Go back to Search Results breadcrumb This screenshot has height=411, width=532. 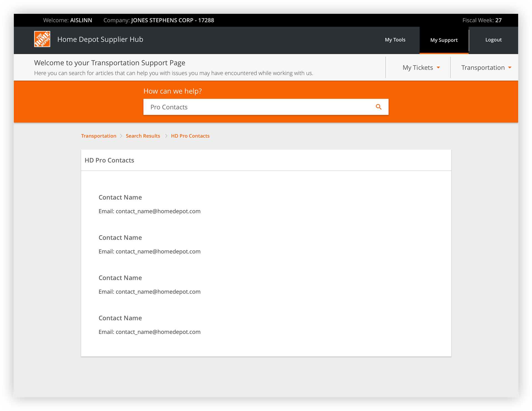143,136
